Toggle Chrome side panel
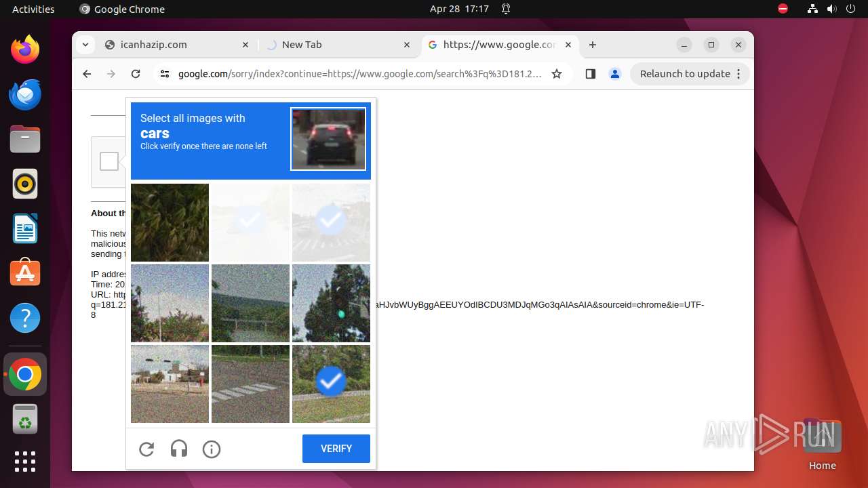Image resolution: width=868 pixels, height=488 pixels. click(590, 74)
